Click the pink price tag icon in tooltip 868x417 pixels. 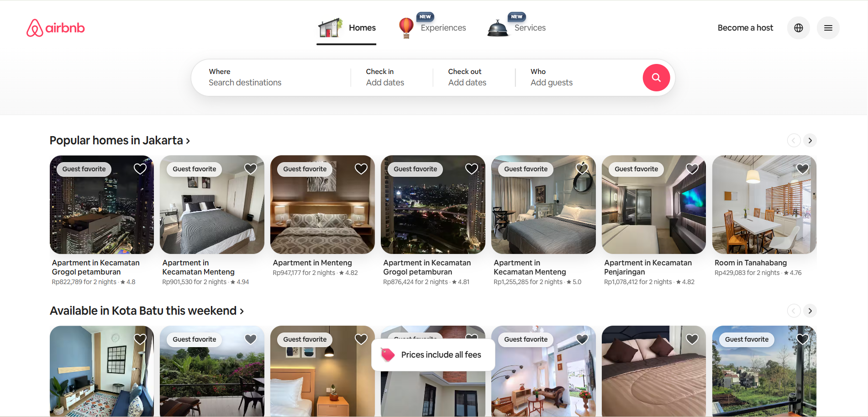pos(388,354)
